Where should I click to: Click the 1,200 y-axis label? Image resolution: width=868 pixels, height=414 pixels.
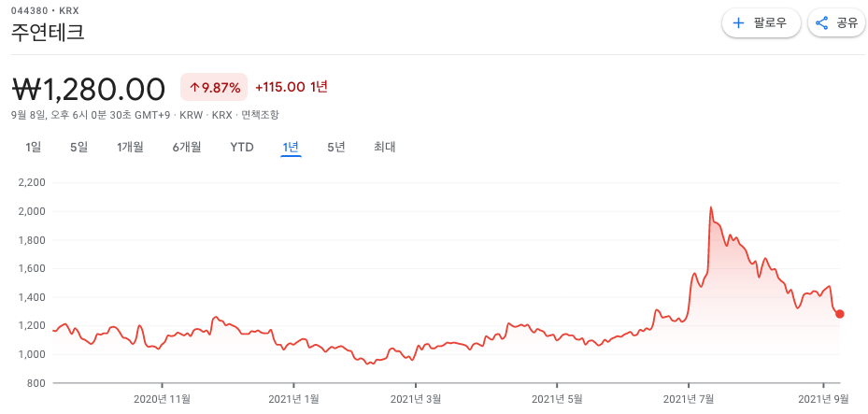tap(33, 326)
